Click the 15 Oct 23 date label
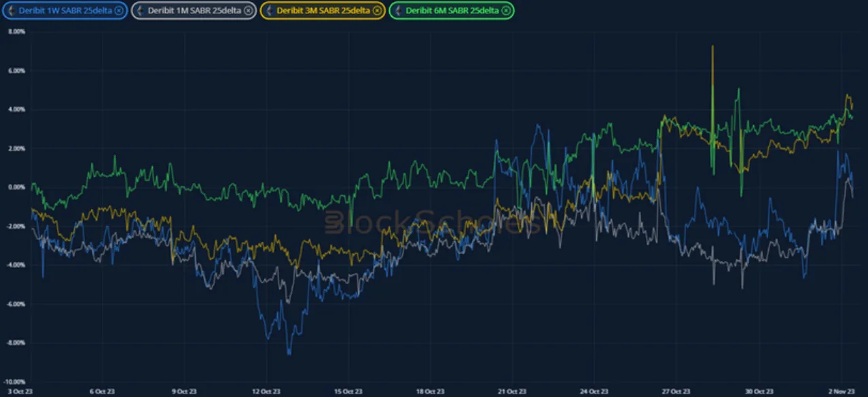The width and height of the screenshot is (868, 397). (348, 392)
